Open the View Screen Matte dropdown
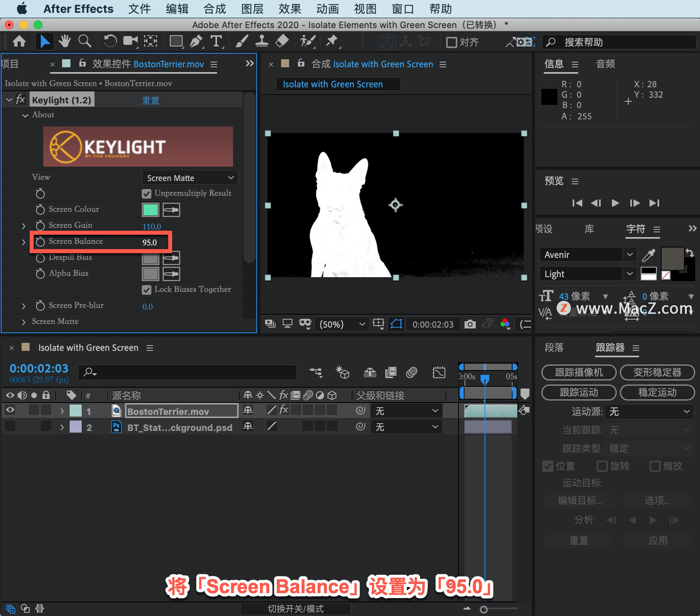 (x=190, y=178)
